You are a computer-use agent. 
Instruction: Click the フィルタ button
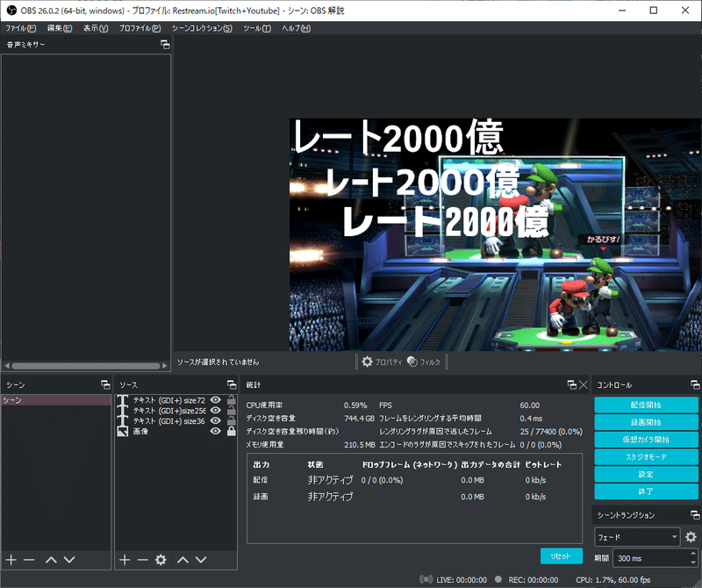pos(424,362)
